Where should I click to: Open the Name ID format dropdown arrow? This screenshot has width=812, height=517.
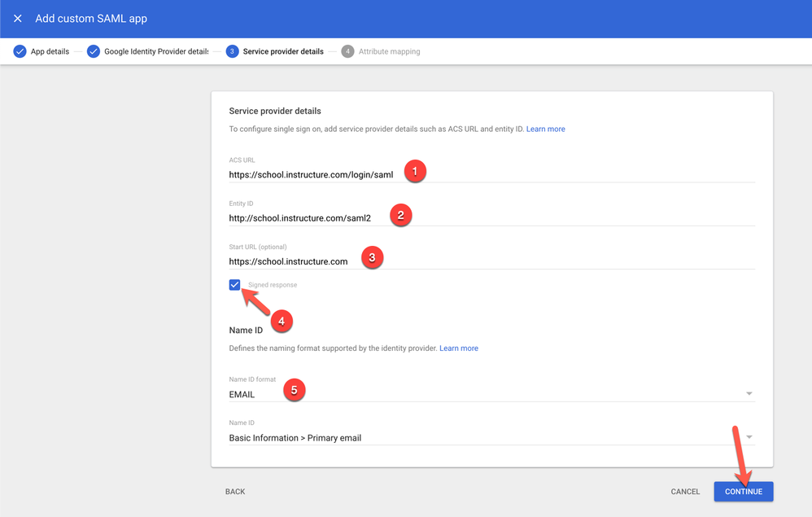pos(749,394)
